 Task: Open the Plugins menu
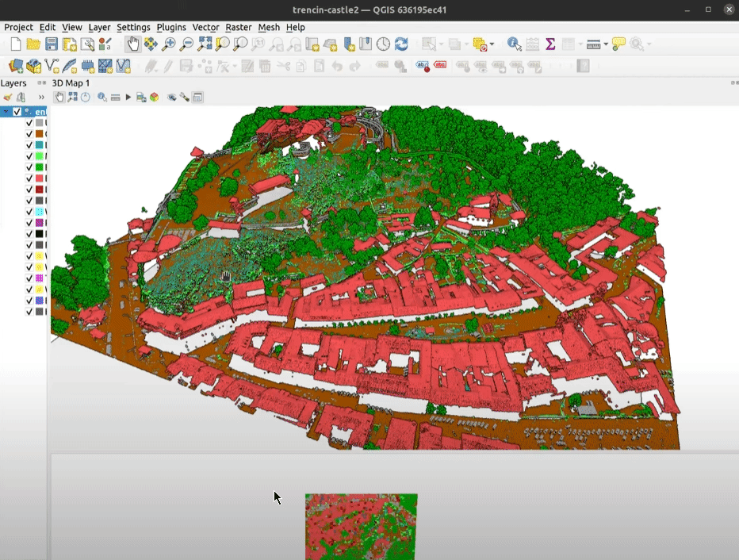(x=170, y=27)
